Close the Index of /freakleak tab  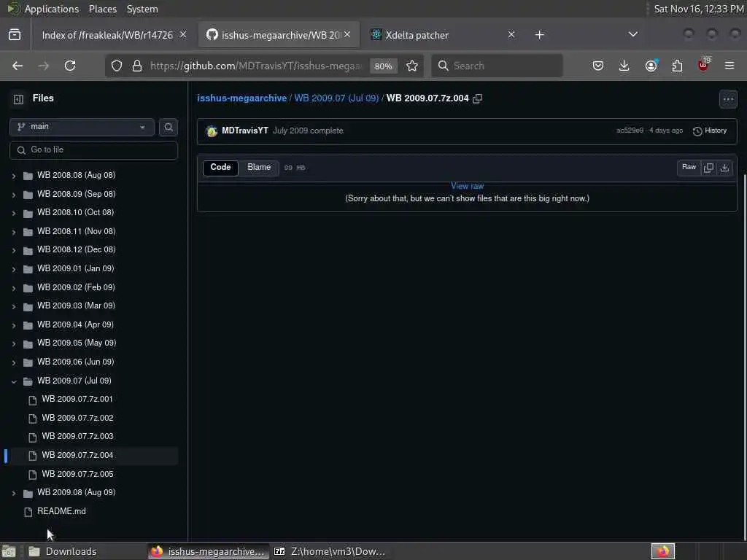[183, 35]
